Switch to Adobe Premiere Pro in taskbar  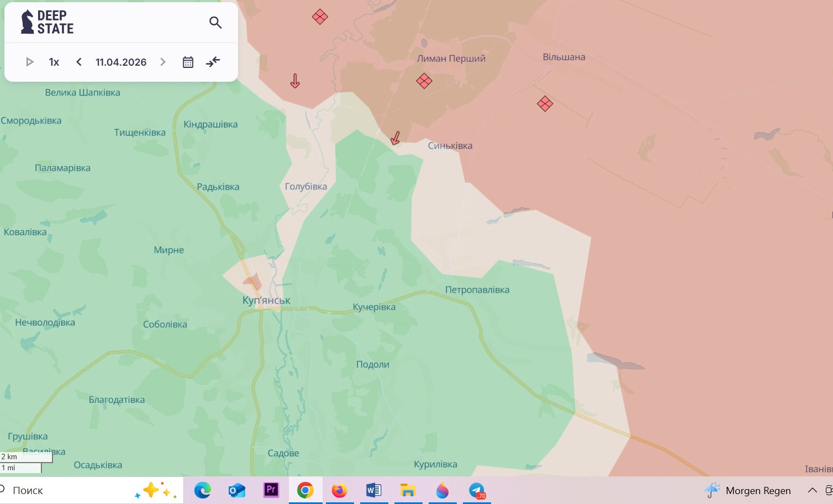pos(271,490)
